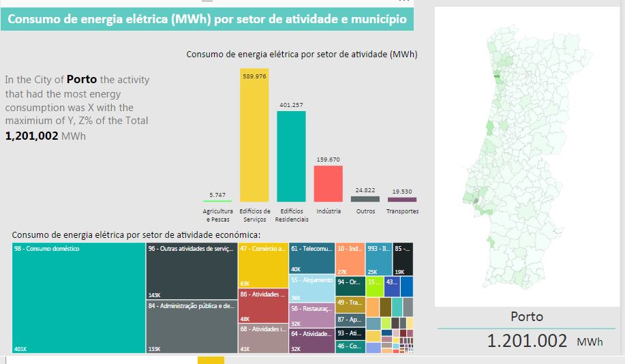Click the Transportes axis label

(402, 211)
